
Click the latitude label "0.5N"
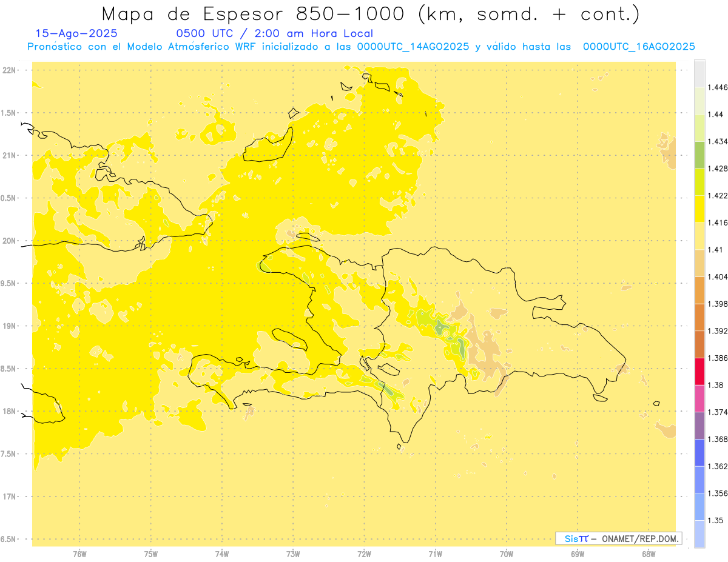click(9, 198)
